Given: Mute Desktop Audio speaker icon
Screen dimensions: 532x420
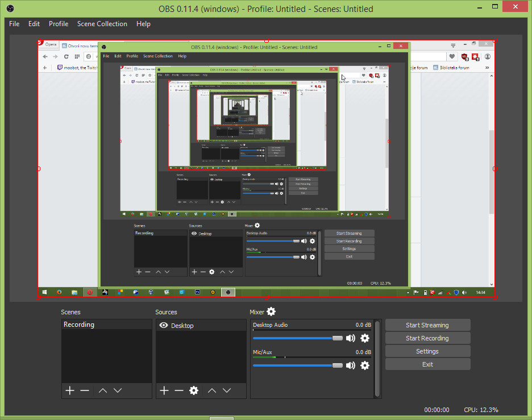Looking at the screenshot, I should 351,338.
